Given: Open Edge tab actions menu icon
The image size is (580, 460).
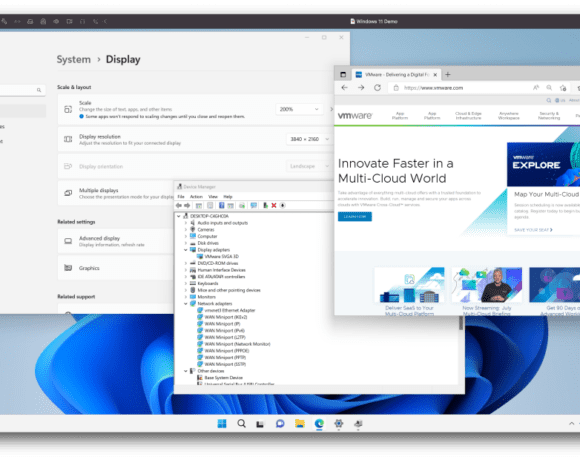Looking at the screenshot, I should tap(343, 75).
